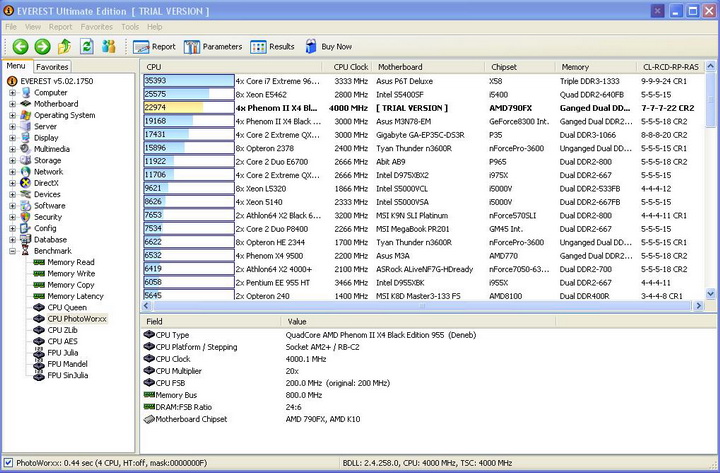Select the Motherboard tree icon

pyautogui.click(x=26, y=104)
